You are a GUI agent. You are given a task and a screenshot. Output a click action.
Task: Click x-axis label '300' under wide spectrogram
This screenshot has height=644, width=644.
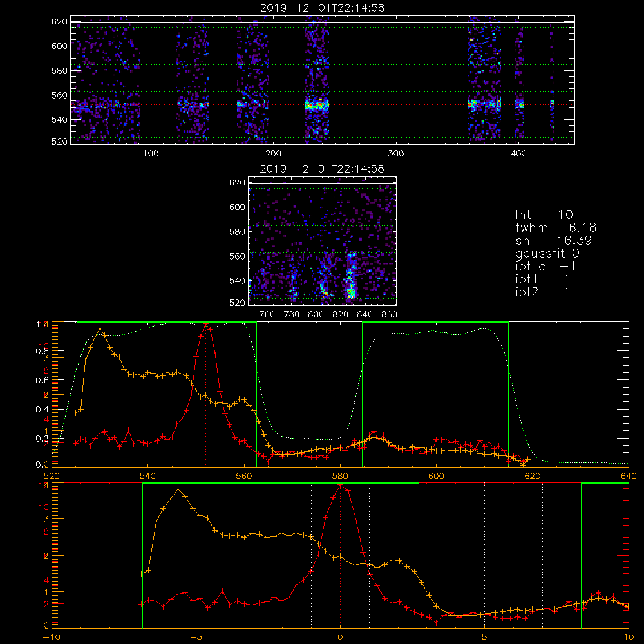[x=396, y=154]
